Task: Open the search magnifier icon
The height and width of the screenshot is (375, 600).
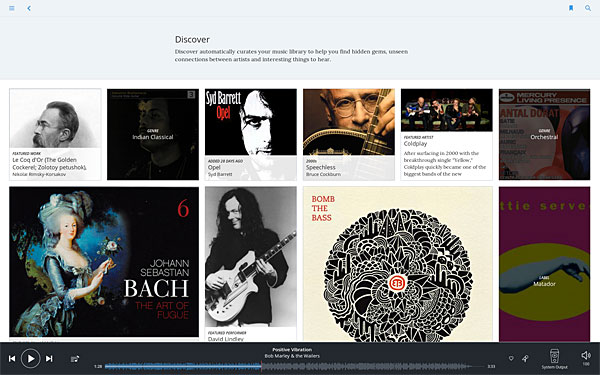Action: tap(588, 8)
